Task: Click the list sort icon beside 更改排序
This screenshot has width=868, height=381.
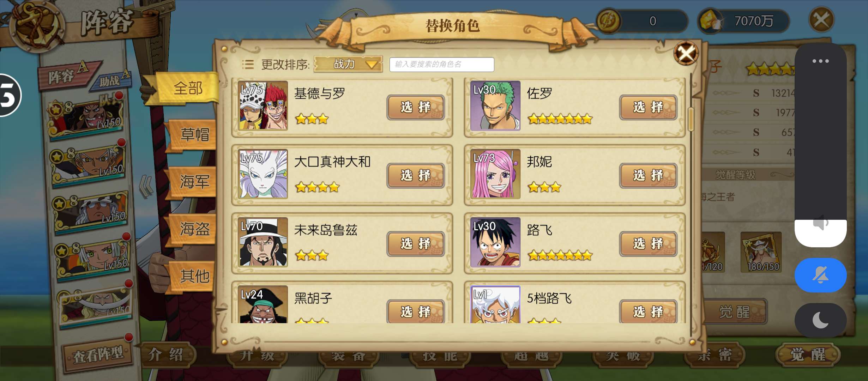Action: coord(248,64)
